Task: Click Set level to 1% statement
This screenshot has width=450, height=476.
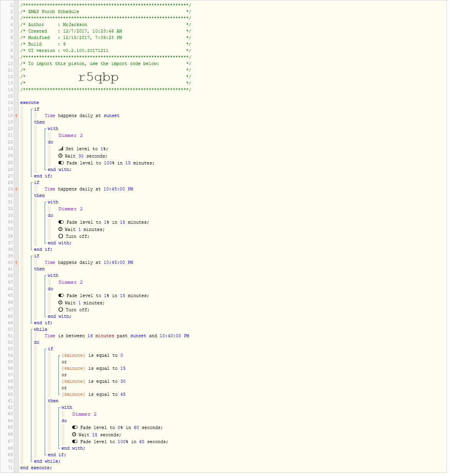Action: click(87, 149)
